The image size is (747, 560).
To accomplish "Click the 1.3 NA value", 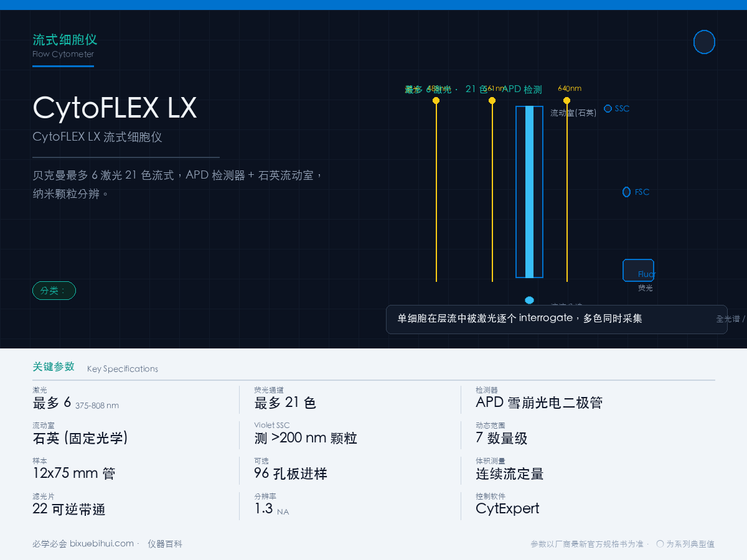I will [271, 509].
